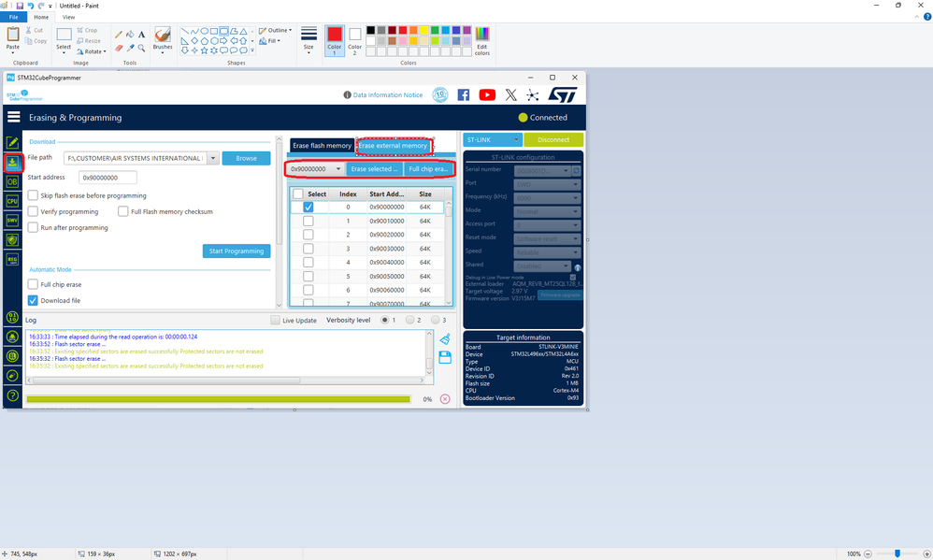Open the Erasing & Programming download icon

[x=12, y=163]
